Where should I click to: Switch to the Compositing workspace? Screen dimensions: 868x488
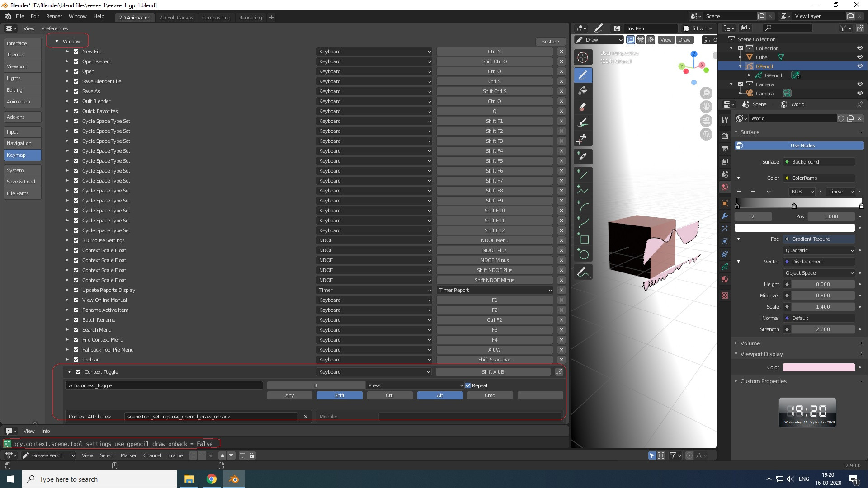coord(216,18)
